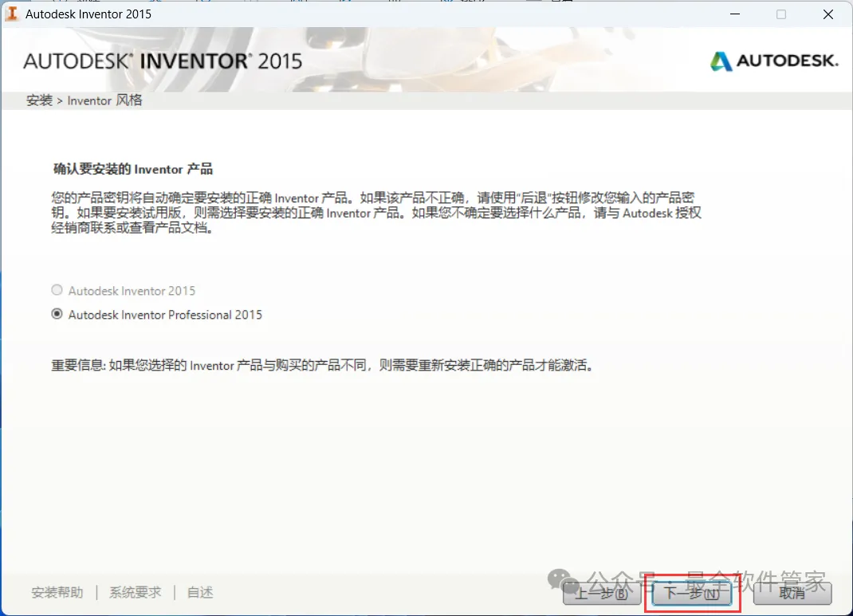Click the Inventor 风格 breadcrumb text
The height and width of the screenshot is (616, 853).
(x=105, y=100)
